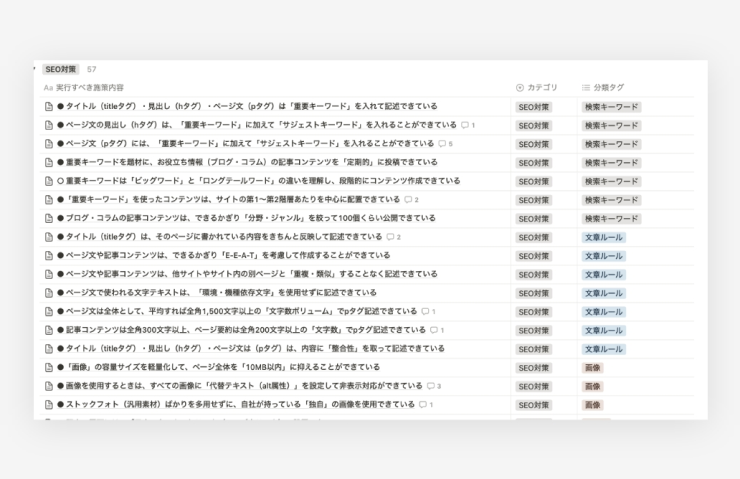Click the group count 57
Image resolution: width=740 pixels, height=479 pixels.
click(x=92, y=69)
